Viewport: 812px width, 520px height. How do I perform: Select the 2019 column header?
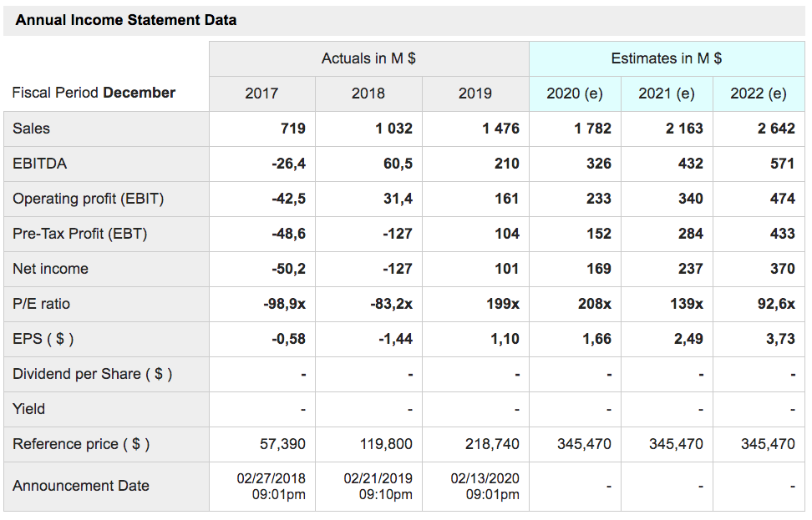[x=475, y=93]
